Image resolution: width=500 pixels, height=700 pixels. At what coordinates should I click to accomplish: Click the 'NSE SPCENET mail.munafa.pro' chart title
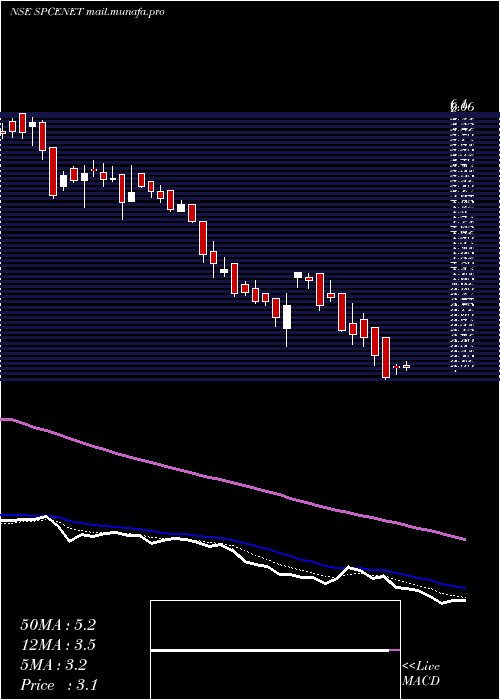[87, 12]
